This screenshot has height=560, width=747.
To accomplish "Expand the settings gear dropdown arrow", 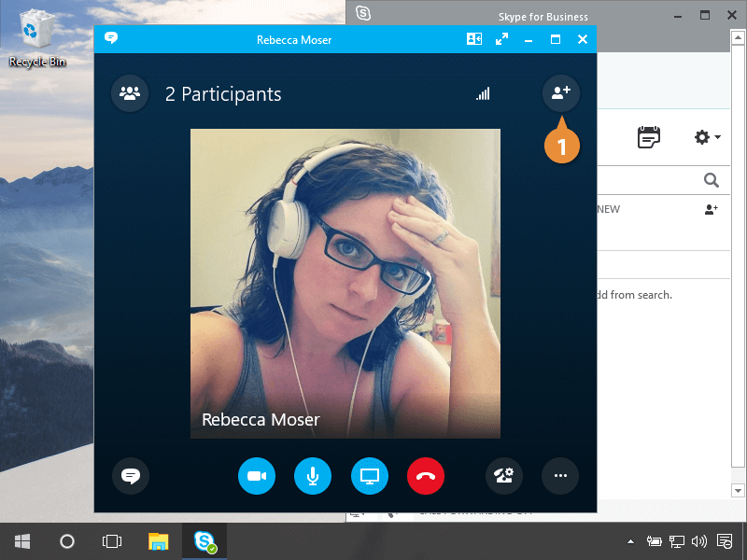I will [717, 138].
